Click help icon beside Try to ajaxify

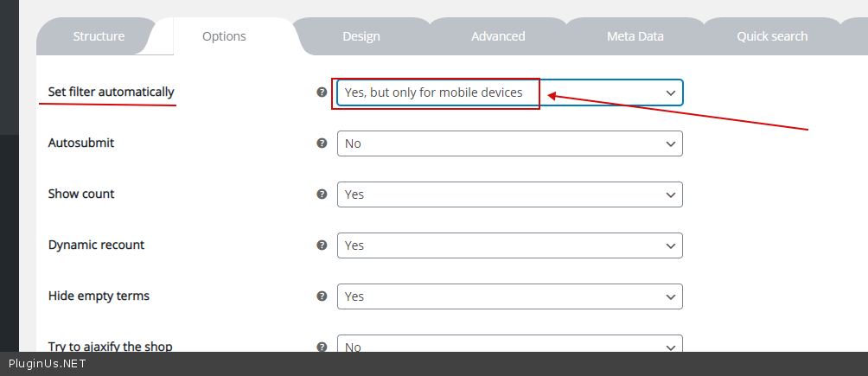click(x=322, y=346)
